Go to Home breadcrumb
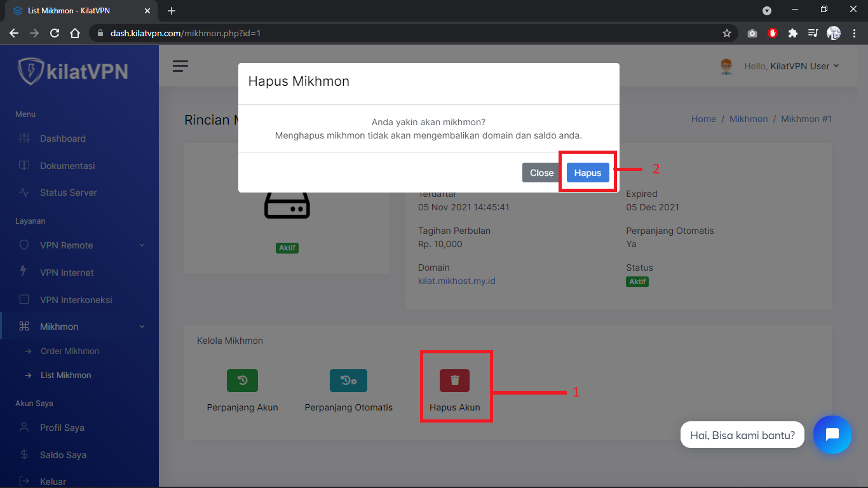This screenshot has width=868, height=488. click(703, 119)
